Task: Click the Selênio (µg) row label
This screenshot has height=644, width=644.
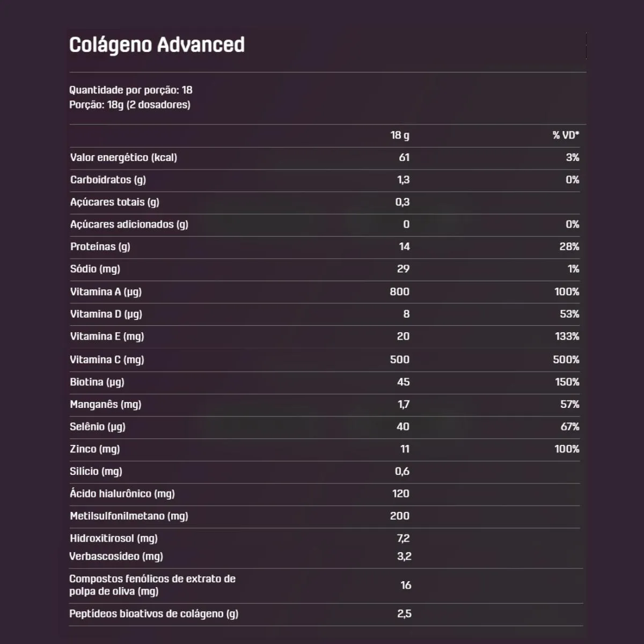Action: tap(98, 427)
